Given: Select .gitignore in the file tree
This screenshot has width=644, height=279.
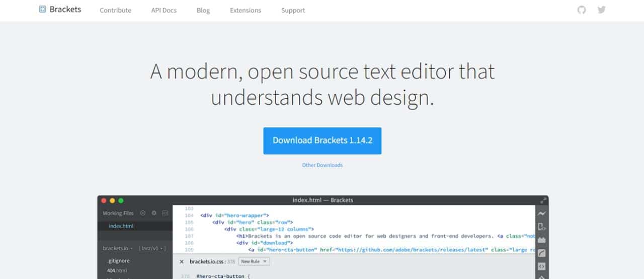Looking at the screenshot, I should pyautogui.click(x=119, y=261).
